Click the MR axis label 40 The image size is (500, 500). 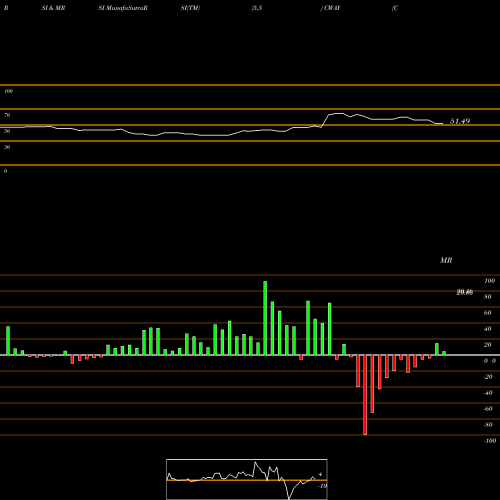click(488, 329)
